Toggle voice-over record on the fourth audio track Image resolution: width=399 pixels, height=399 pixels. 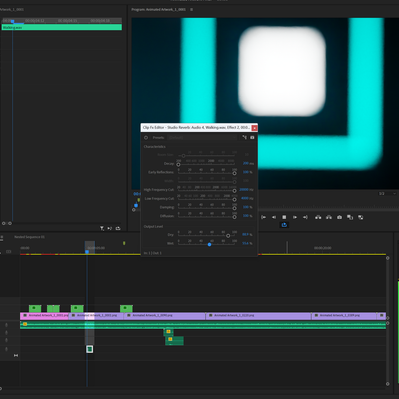[6, 349]
